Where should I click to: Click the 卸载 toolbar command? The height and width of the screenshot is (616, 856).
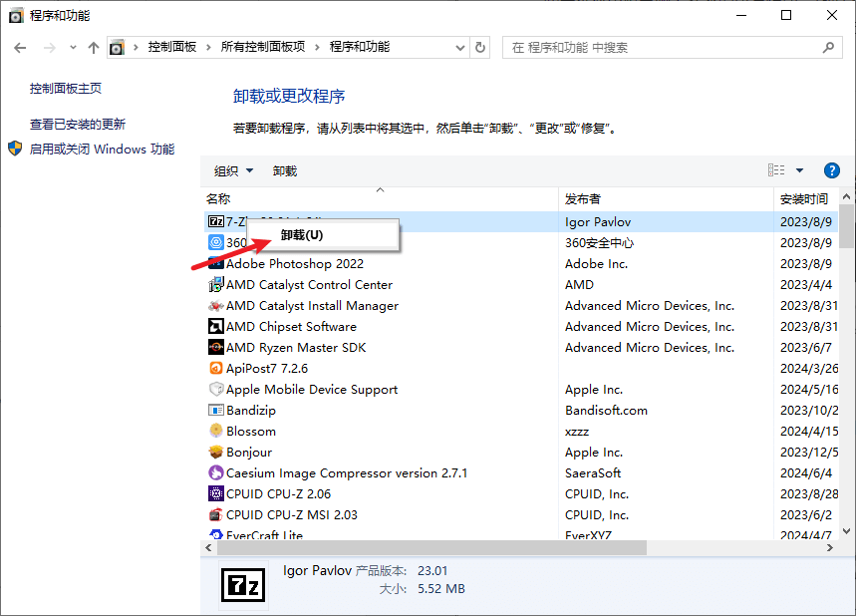coord(285,170)
